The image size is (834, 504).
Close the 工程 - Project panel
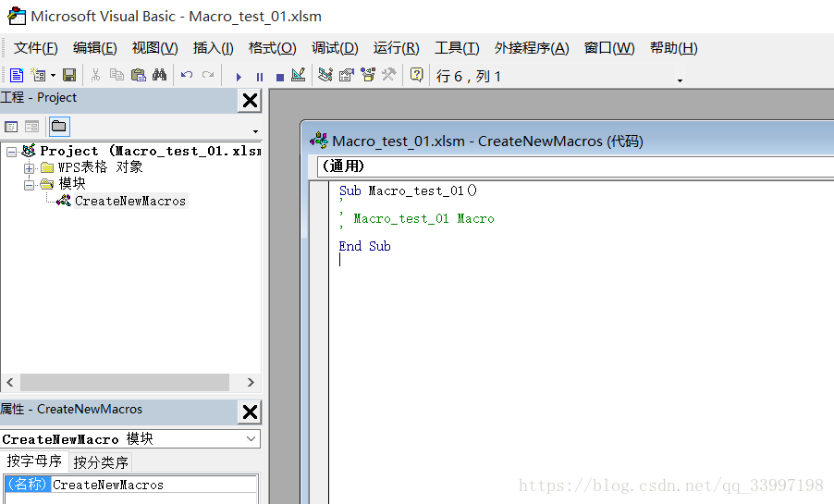[250, 100]
